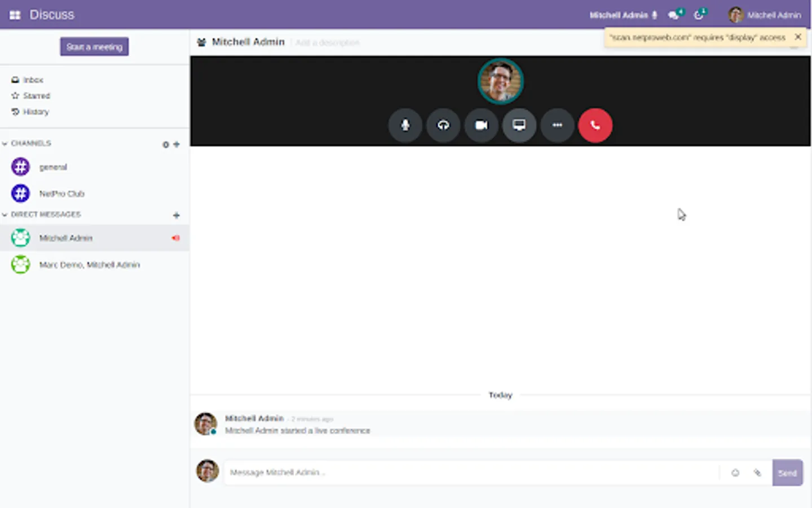Viewport: 812px width, 508px height.
Task: Click the Discuss app title
Action: [52, 15]
